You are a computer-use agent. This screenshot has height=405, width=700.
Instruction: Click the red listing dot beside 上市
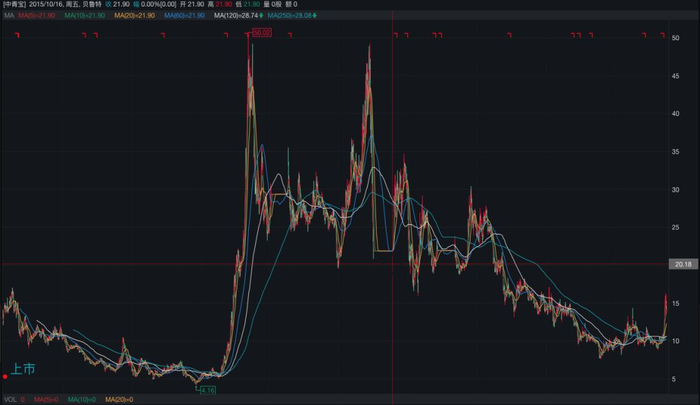5,377
